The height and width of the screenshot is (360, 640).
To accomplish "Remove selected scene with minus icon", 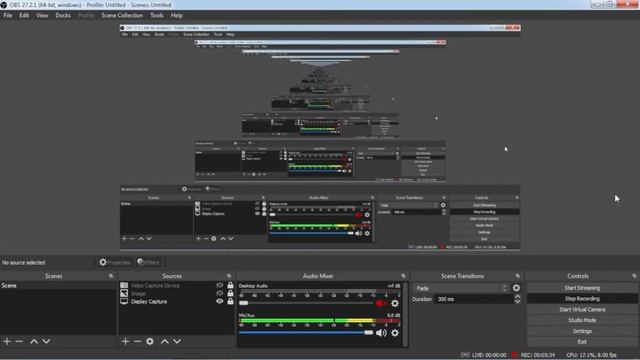I will pos(19,341).
